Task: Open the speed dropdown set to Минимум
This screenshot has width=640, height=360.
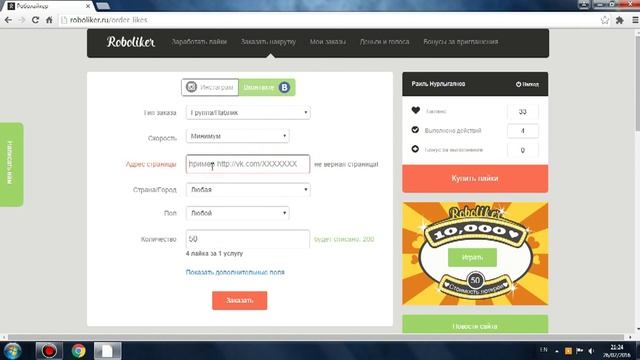Action: coord(238,136)
